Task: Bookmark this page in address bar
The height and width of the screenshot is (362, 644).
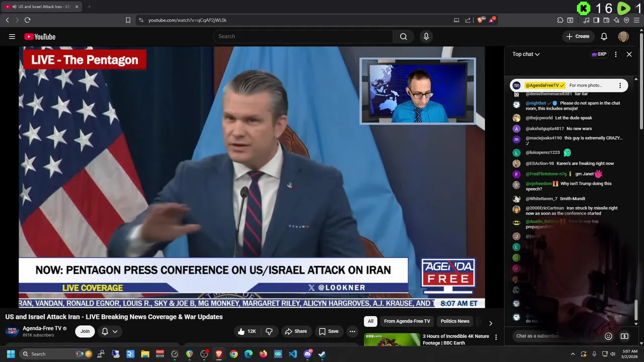Action: pyautogui.click(x=128, y=20)
